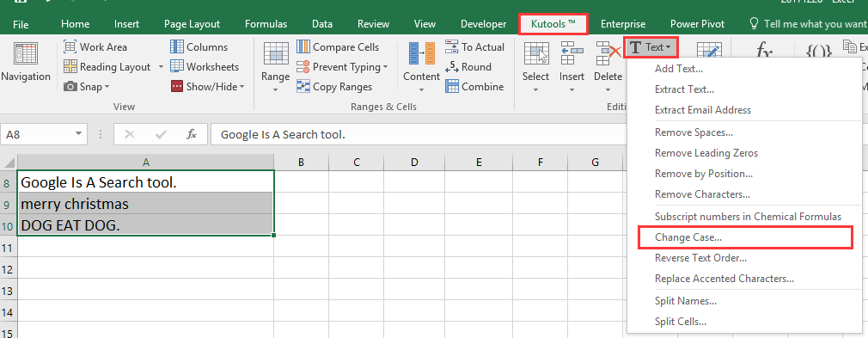Open the Delete tools menu
This screenshot has width=868, height=338.
click(x=608, y=66)
